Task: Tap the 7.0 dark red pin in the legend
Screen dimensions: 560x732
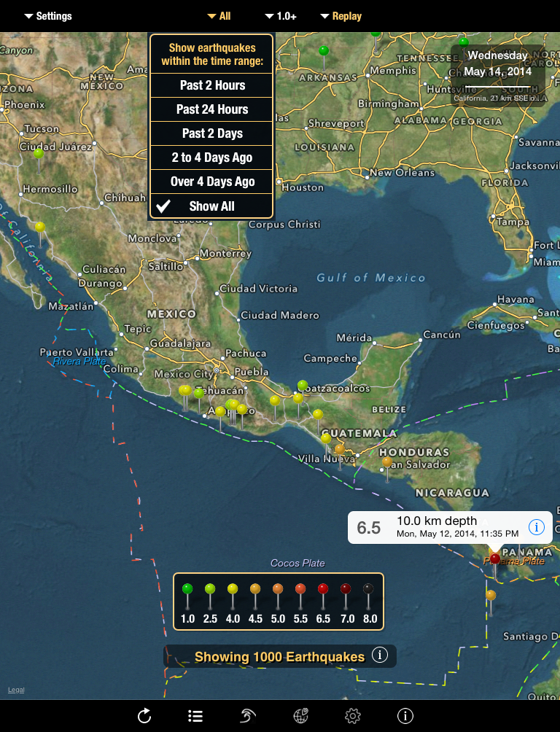Action: pyautogui.click(x=346, y=588)
